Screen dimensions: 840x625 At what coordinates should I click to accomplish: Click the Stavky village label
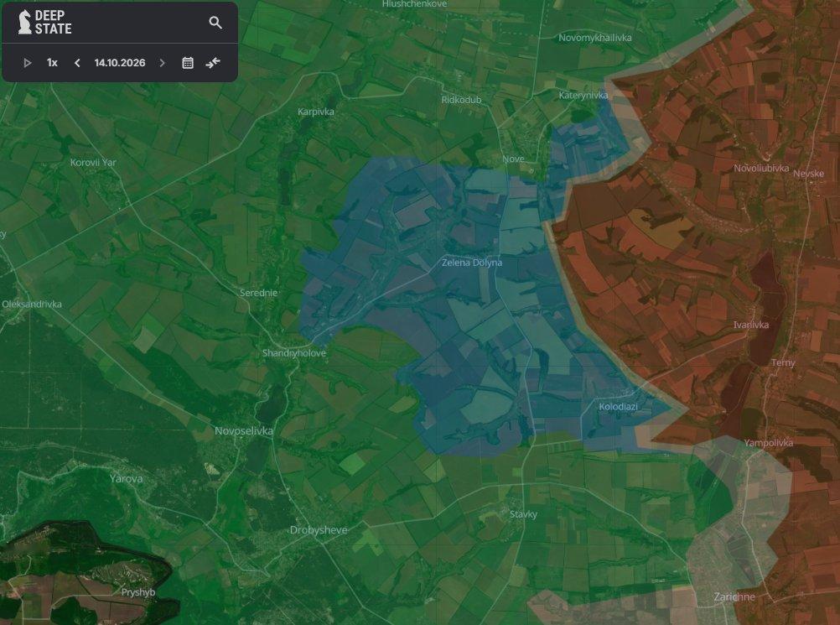523,514
